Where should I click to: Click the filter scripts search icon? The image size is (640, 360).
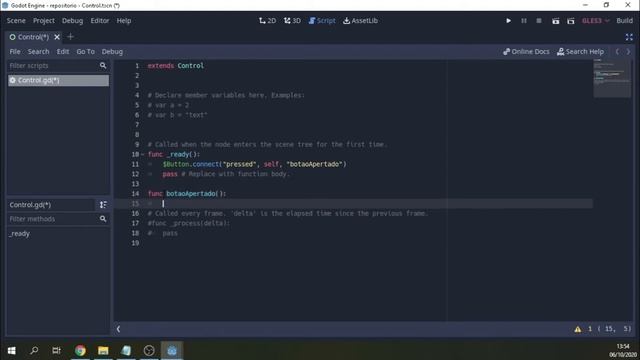pyautogui.click(x=103, y=66)
